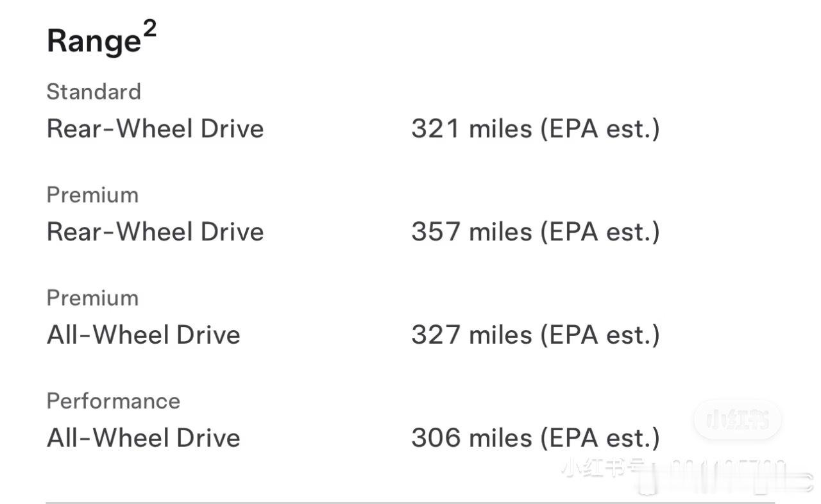Screen dimensions: 821x504
Task: Click All-Wheel Drive under Premium
Action: coord(144,335)
